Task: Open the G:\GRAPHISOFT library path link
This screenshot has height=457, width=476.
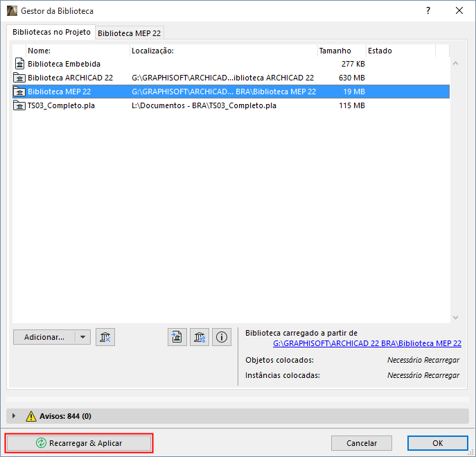Action: click(367, 343)
